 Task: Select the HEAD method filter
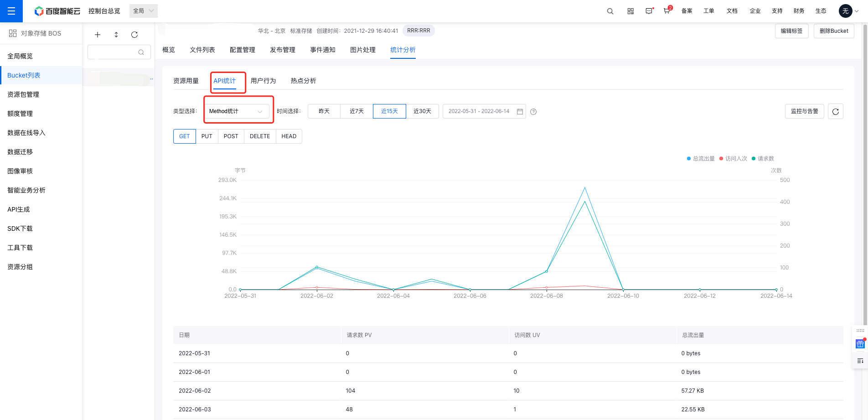[289, 136]
